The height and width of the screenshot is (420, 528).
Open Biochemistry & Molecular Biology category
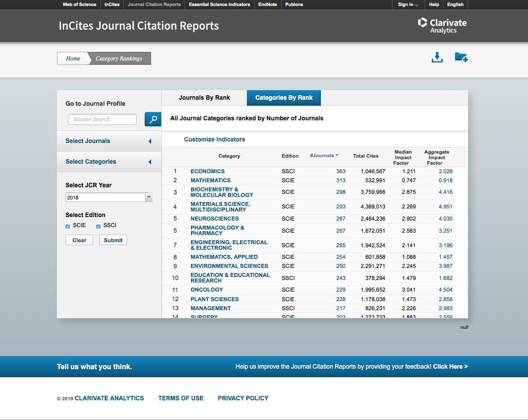tap(222, 192)
